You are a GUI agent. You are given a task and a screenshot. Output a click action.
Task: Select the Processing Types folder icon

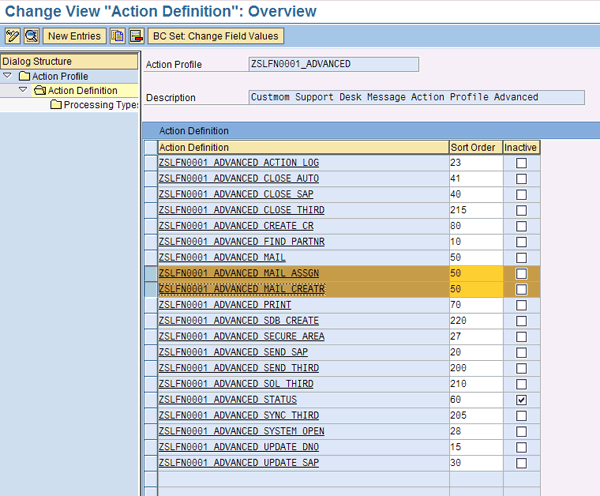(56, 105)
